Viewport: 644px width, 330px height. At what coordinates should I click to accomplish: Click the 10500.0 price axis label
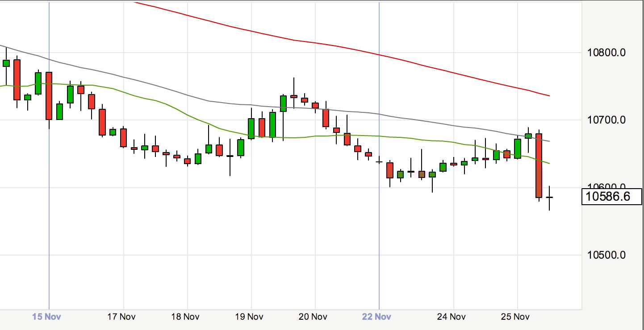(612, 255)
